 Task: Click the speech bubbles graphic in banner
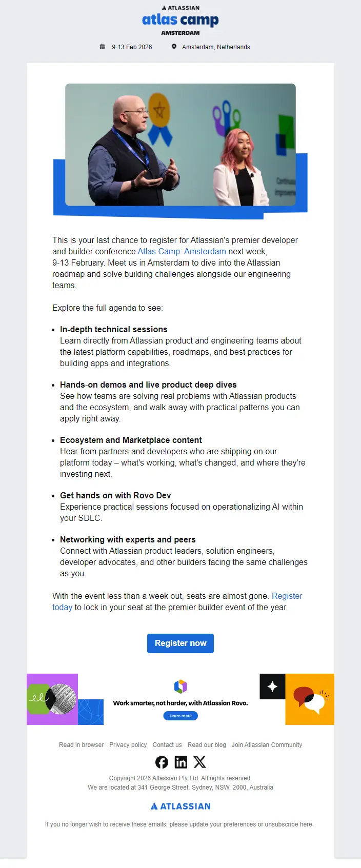pyautogui.click(x=309, y=700)
